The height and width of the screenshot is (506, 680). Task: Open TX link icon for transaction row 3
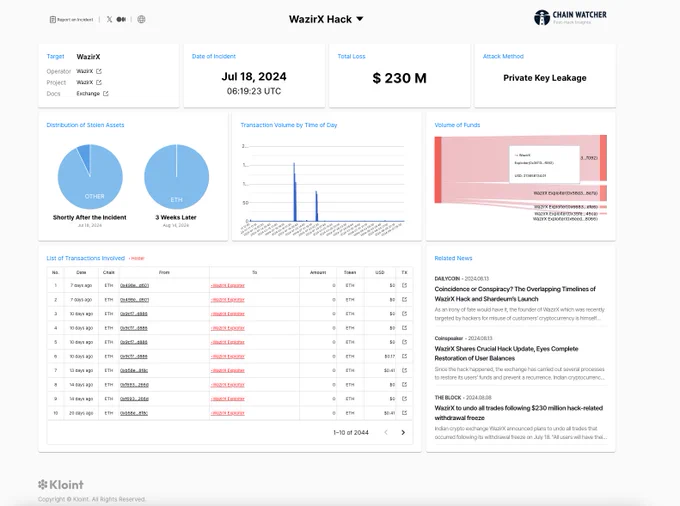point(405,313)
